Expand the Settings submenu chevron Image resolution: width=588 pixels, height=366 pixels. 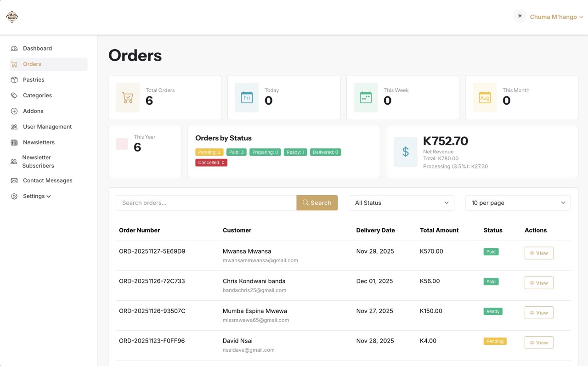[49, 197]
